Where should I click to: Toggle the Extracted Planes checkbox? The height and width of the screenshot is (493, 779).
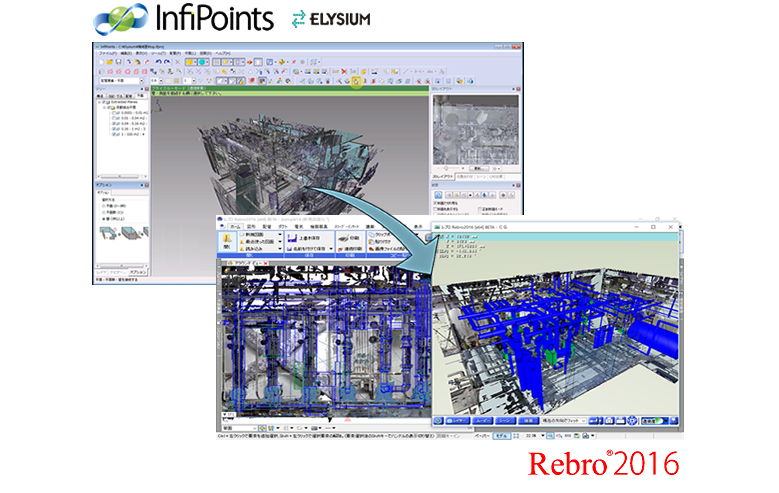coord(104,102)
